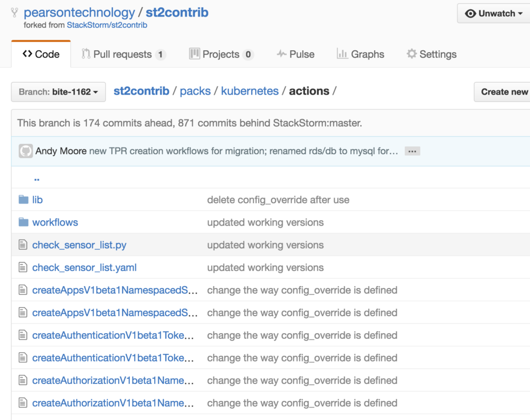Open the Branch: bite-1162 selector
Viewport: 530px width, 420px height.
click(58, 92)
